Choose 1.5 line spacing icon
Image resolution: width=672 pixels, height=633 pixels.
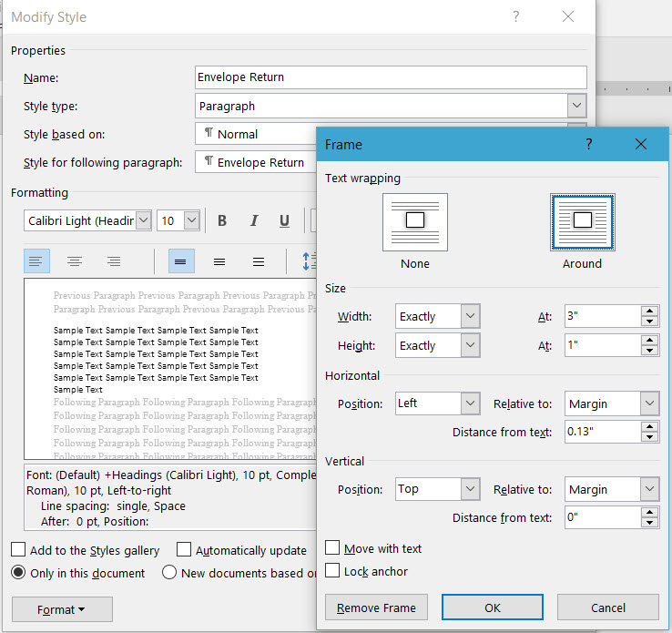click(x=219, y=261)
